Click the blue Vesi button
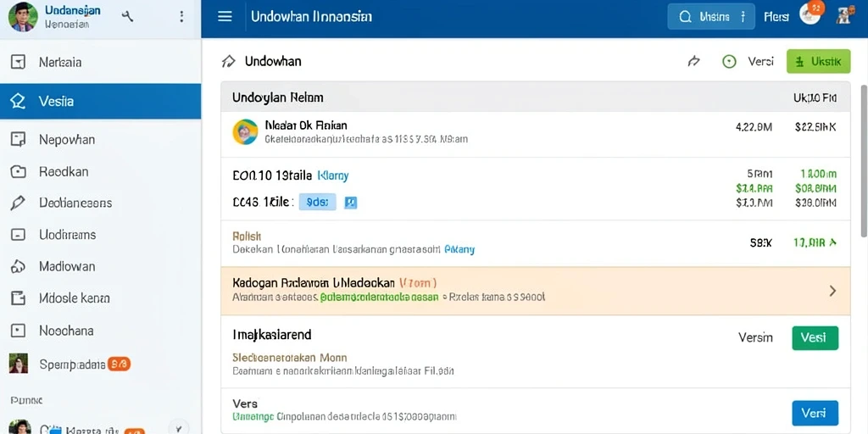The height and width of the screenshot is (434, 868). (x=815, y=413)
